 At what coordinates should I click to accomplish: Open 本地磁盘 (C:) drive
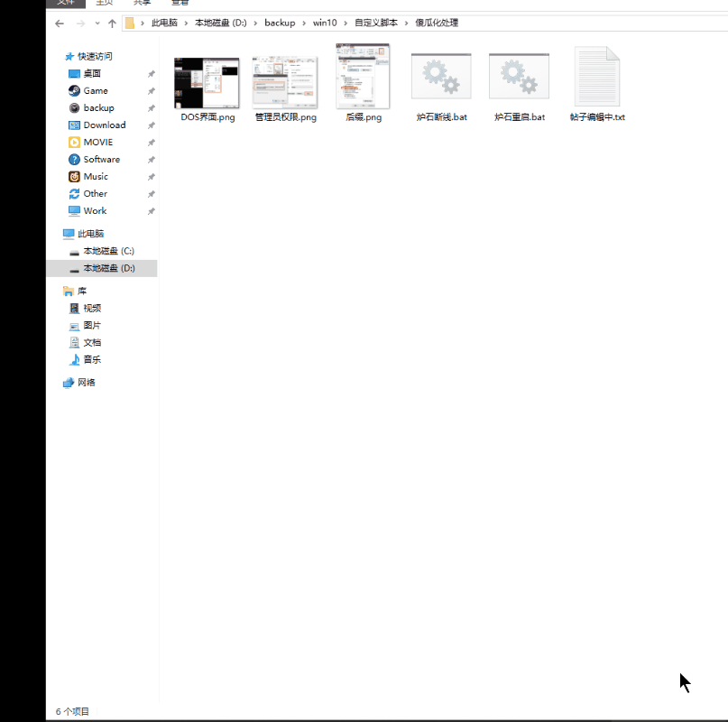point(108,251)
